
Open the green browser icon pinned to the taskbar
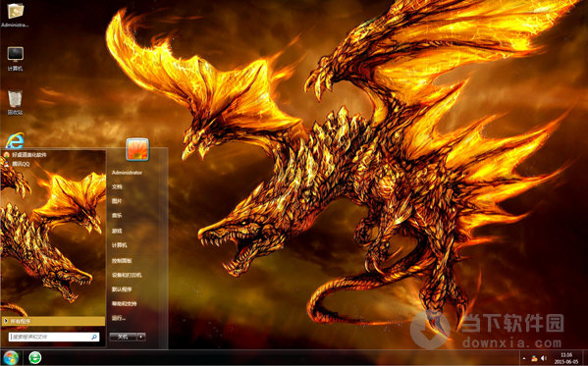pos(35,357)
